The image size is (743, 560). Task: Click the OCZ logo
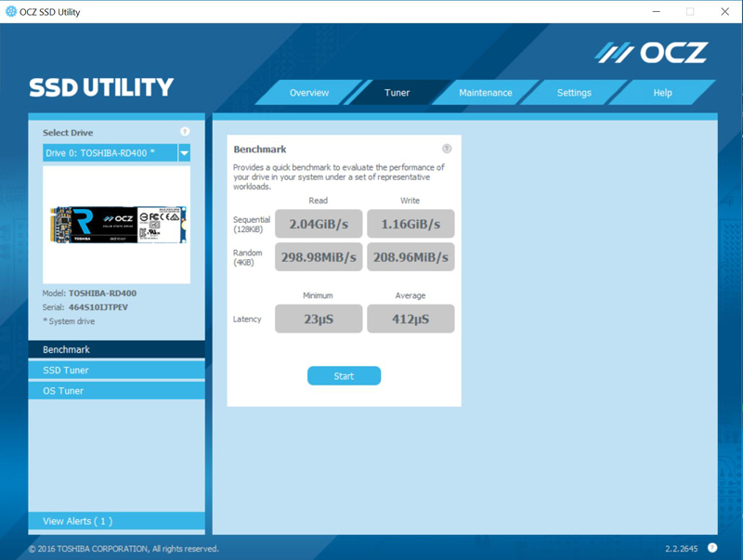click(651, 53)
